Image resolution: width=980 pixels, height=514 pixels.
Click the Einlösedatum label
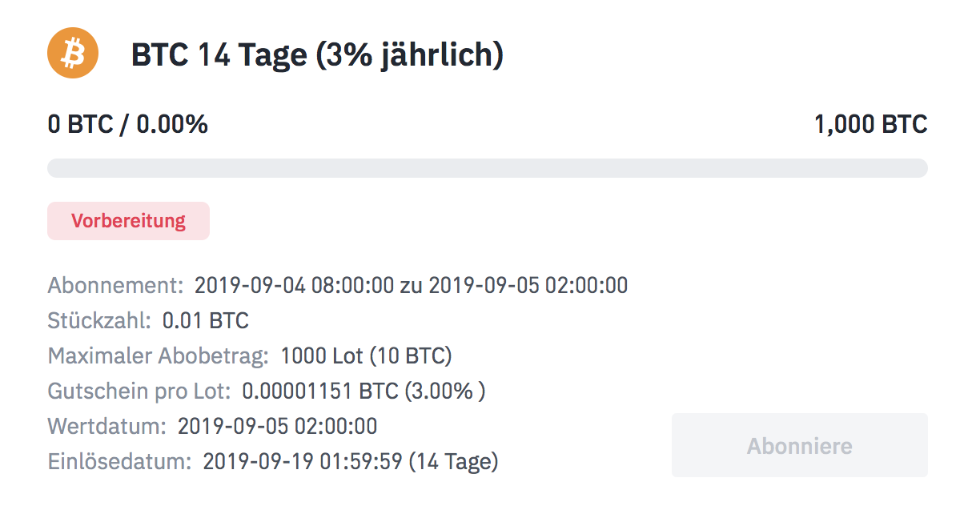(119, 461)
